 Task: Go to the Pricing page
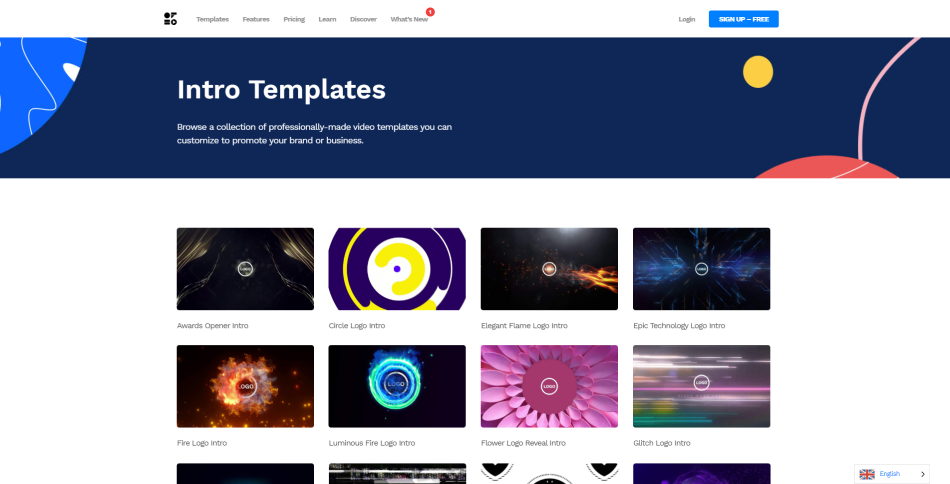[294, 19]
